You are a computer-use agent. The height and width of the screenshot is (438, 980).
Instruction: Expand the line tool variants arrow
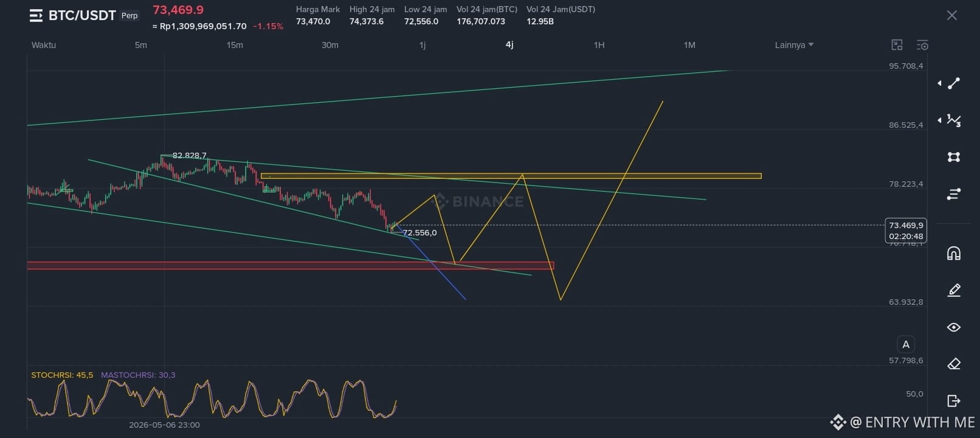pyautogui.click(x=939, y=83)
